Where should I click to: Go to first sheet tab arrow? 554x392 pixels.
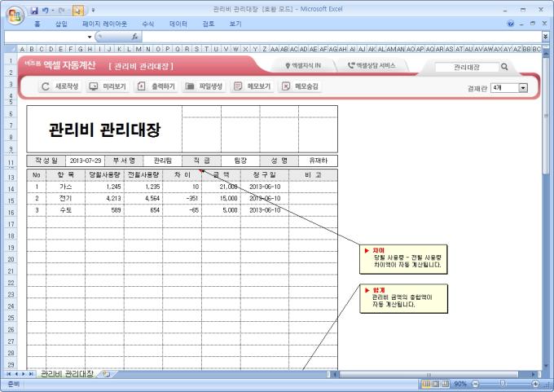[x=9, y=373]
